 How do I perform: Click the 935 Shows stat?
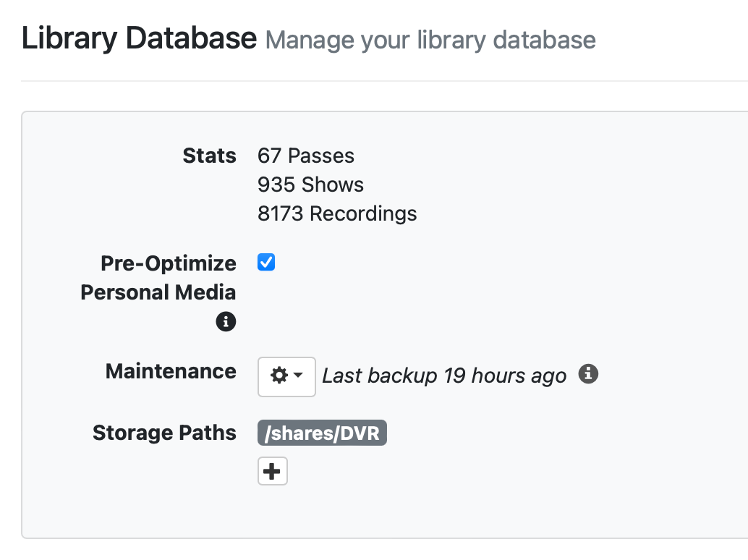tap(310, 184)
